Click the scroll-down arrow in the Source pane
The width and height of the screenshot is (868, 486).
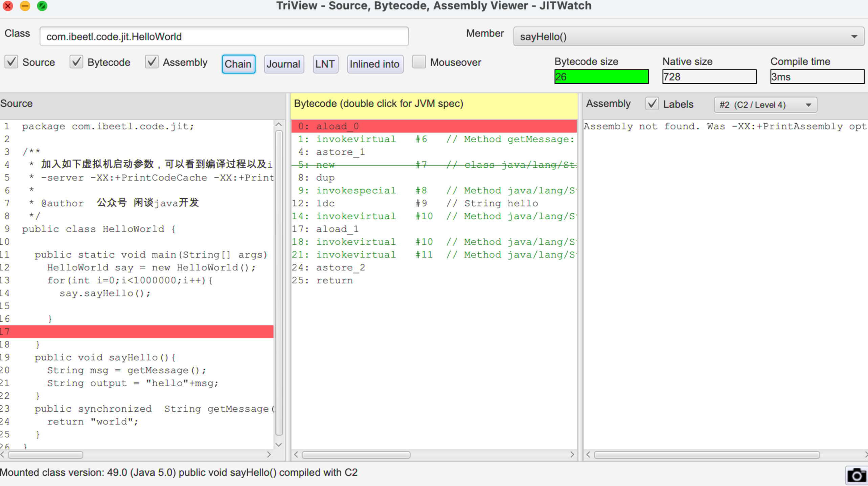[x=279, y=445]
